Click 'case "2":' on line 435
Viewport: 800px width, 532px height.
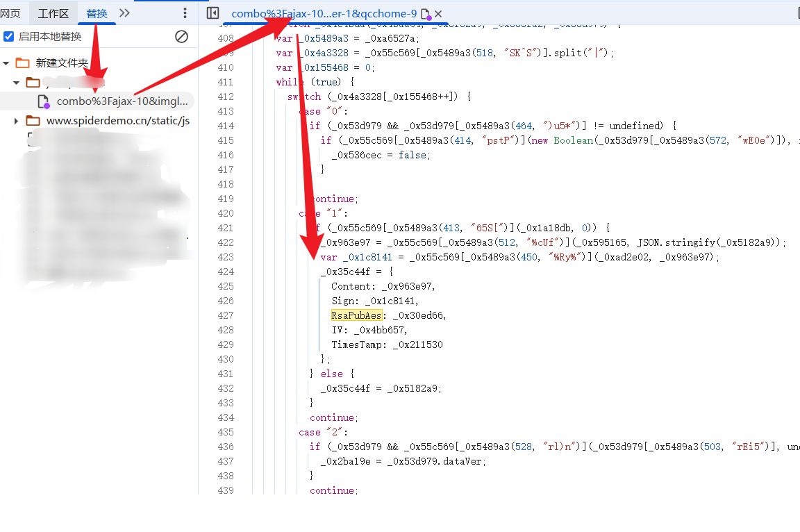point(323,433)
